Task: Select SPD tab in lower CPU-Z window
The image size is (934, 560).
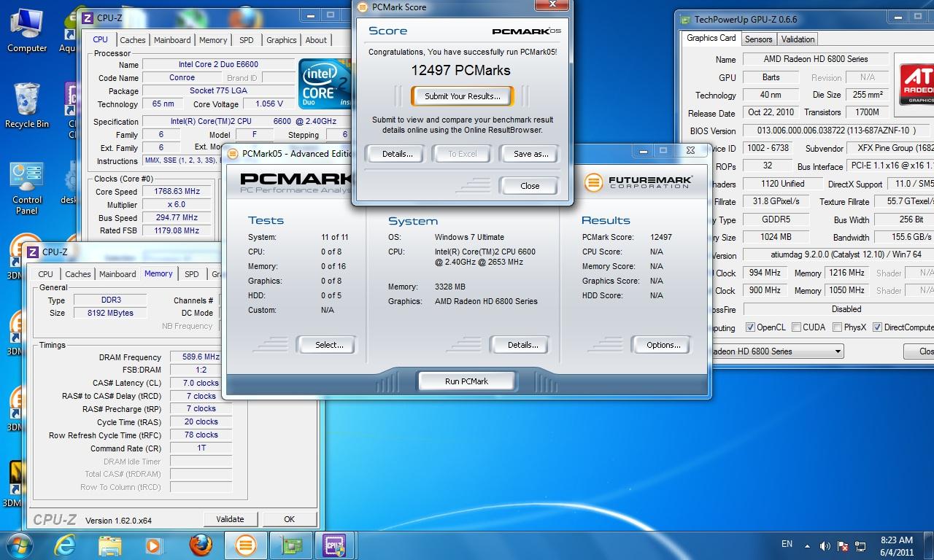Action: pyautogui.click(x=192, y=274)
